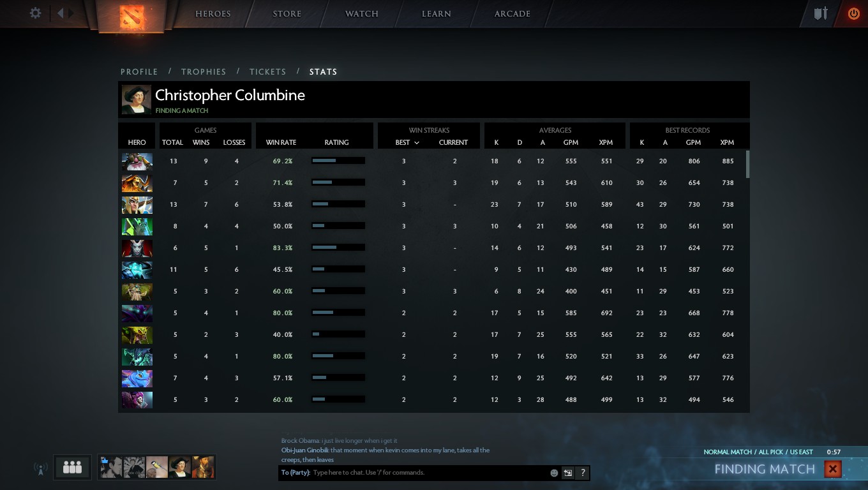Open the emoticon smiley picker in chat

[x=554, y=473]
